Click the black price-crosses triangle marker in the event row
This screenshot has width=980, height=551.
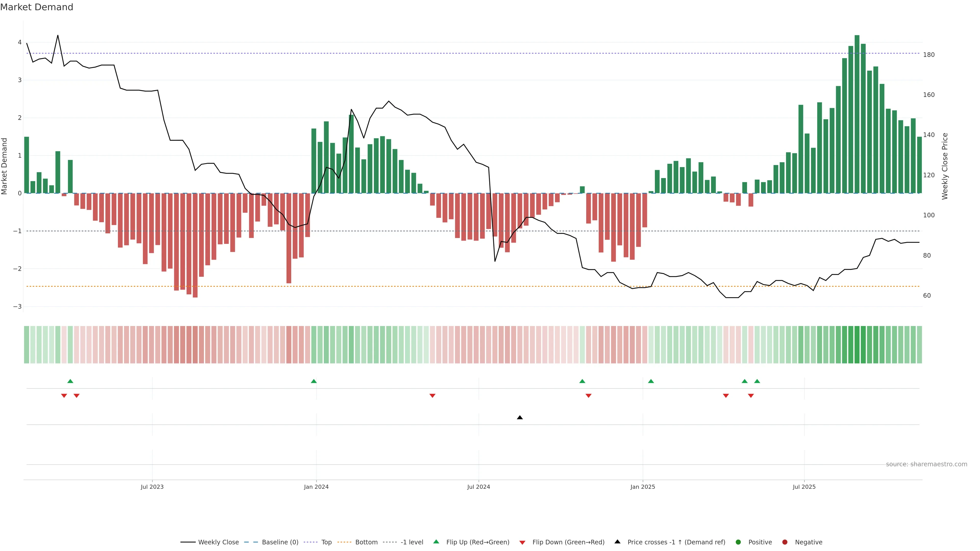tap(520, 418)
